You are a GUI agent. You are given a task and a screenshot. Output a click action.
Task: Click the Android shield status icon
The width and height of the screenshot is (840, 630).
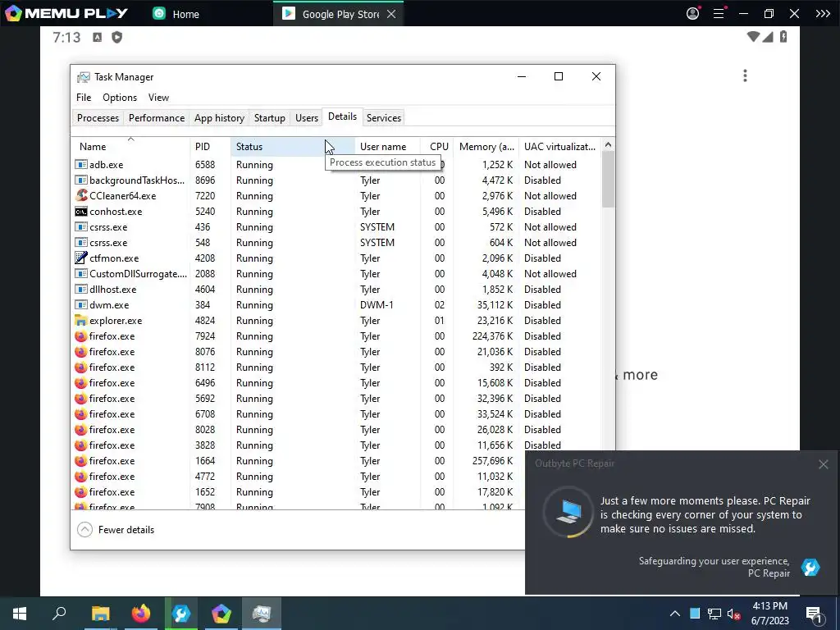pyautogui.click(x=116, y=37)
